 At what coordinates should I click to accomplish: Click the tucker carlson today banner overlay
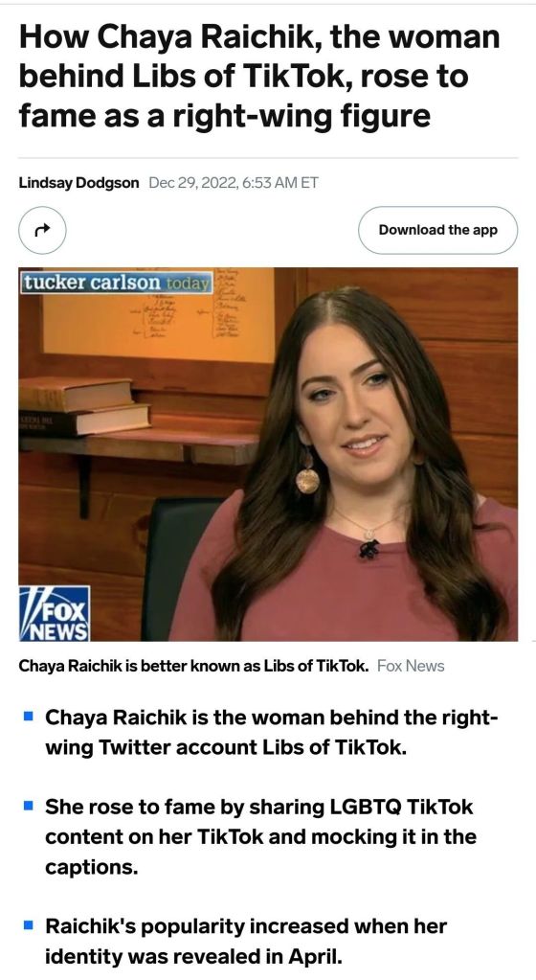coord(116,282)
